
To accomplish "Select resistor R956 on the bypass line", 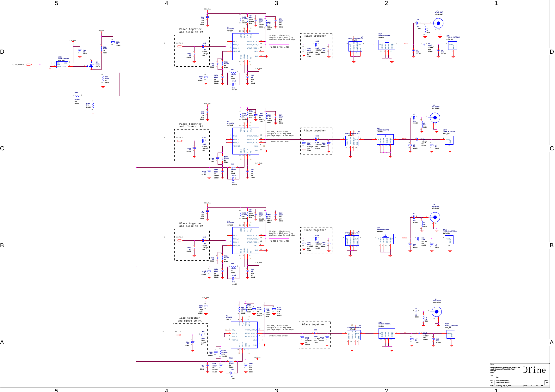I will pos(77,95).
